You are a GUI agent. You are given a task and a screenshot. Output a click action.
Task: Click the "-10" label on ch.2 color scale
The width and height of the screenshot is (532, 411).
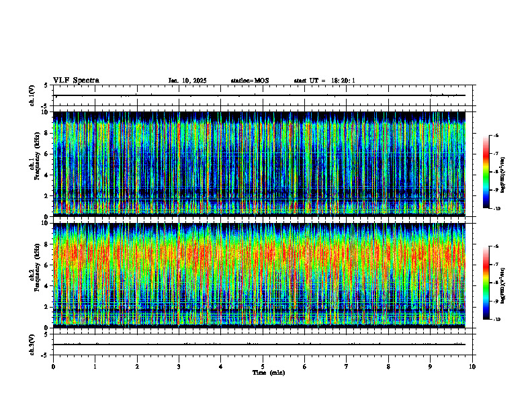click(x=496, y=320)
